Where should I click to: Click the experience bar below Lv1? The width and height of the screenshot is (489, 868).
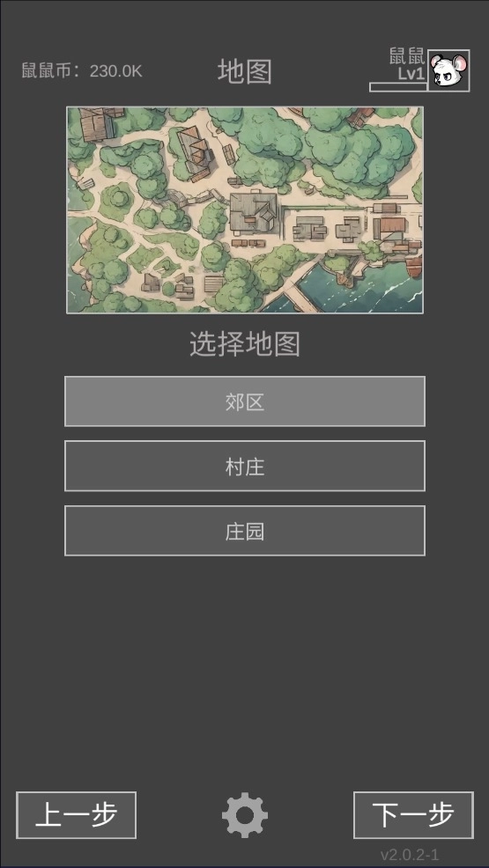click(398, 87)
